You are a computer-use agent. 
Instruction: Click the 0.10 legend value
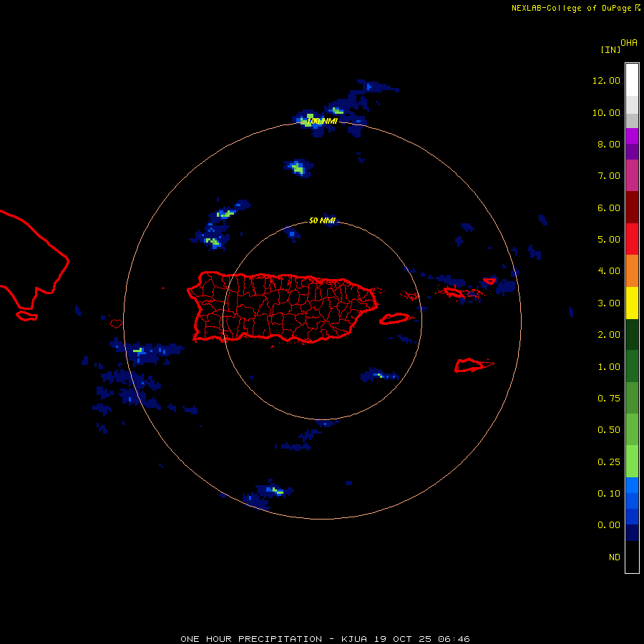pos(609,494)
